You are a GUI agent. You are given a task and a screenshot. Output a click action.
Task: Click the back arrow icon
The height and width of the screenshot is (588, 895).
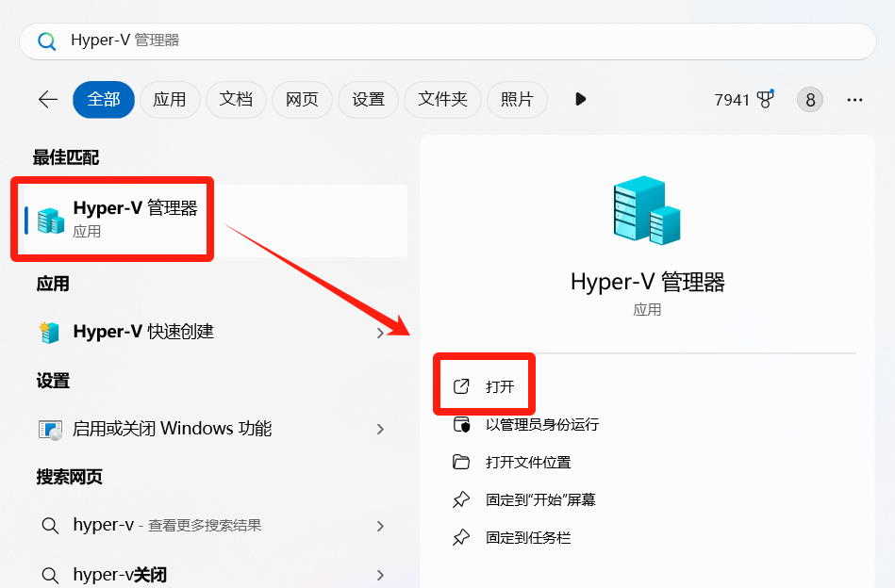pyautogui.click(x=47, y=99)
